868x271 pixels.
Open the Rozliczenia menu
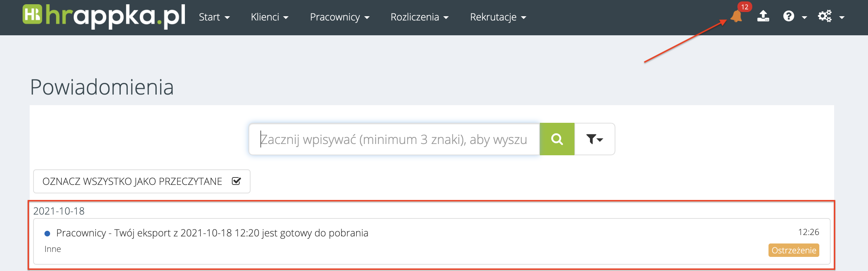[419, 17]
